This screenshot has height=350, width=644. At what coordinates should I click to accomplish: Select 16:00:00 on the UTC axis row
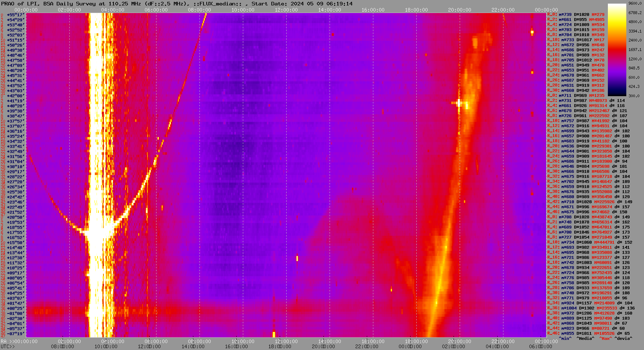tap(236, 346)
